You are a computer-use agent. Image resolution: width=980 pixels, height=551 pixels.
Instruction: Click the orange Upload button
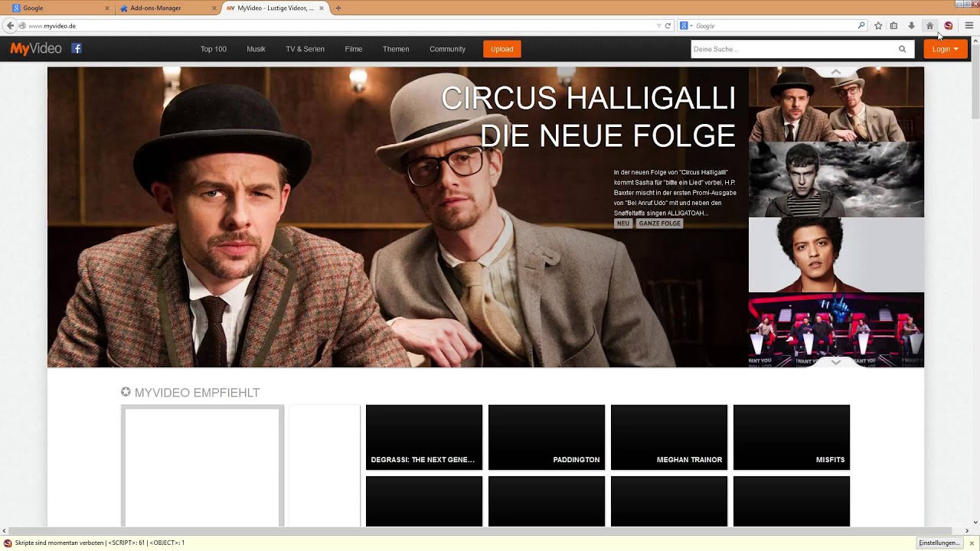502,49
